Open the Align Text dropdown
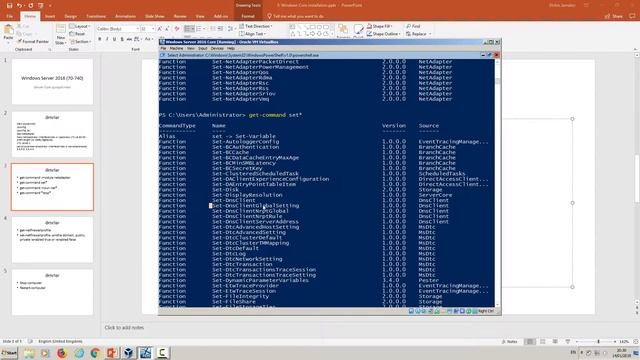The width and height of the screenshot is (640, 360). [x=253, y=34]
